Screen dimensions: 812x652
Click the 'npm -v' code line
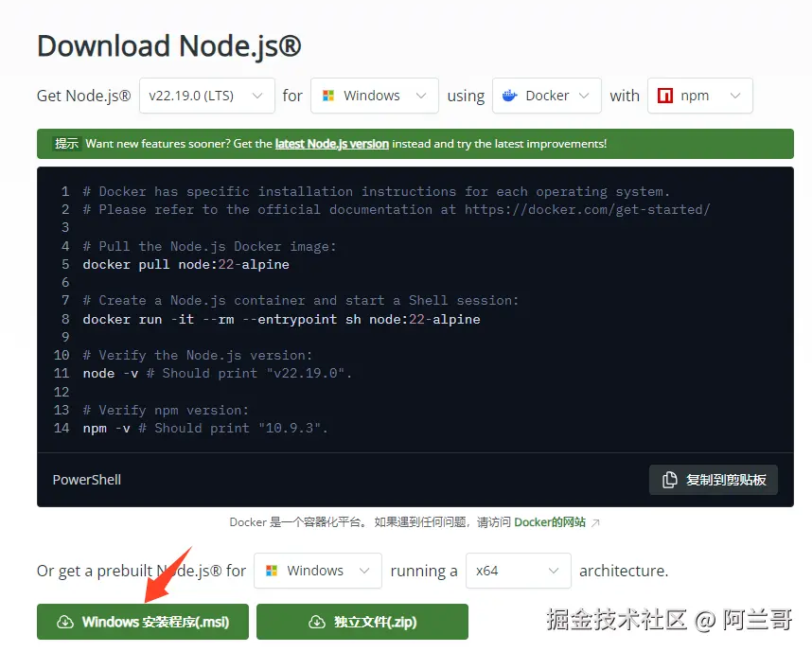coord(205,429)
